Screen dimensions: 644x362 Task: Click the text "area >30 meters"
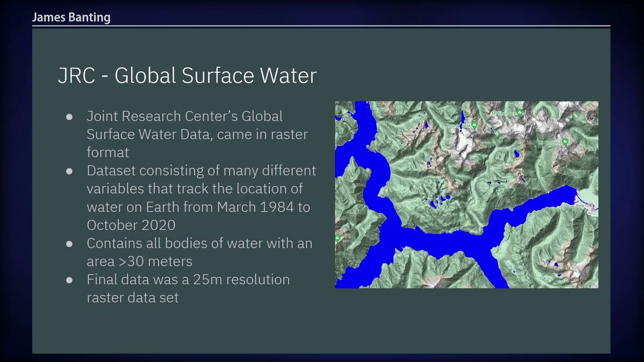click(139, 261)
